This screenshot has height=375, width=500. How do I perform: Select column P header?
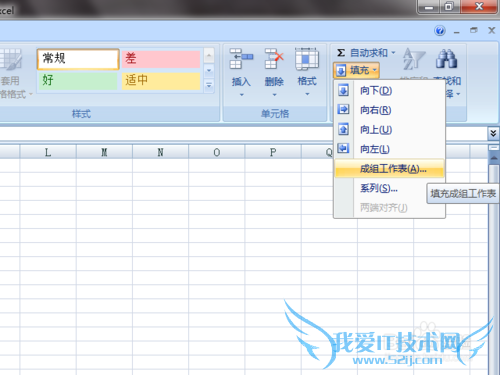tap(273, 152)
